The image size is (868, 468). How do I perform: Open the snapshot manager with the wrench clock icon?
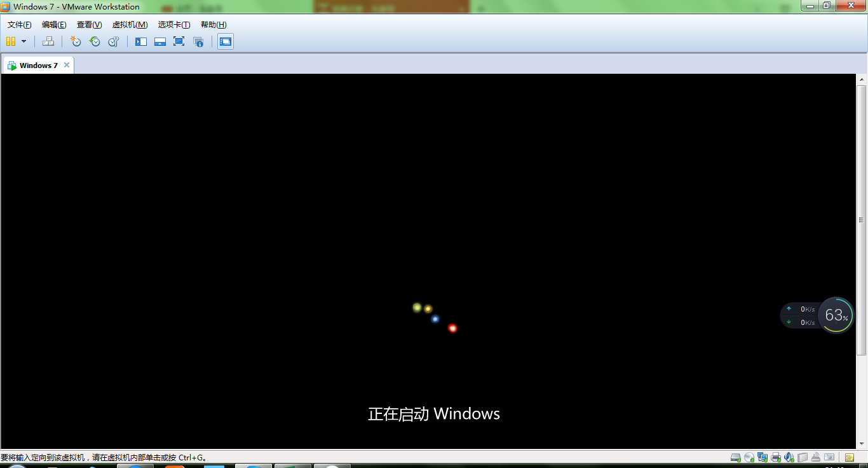click(114, 41)
